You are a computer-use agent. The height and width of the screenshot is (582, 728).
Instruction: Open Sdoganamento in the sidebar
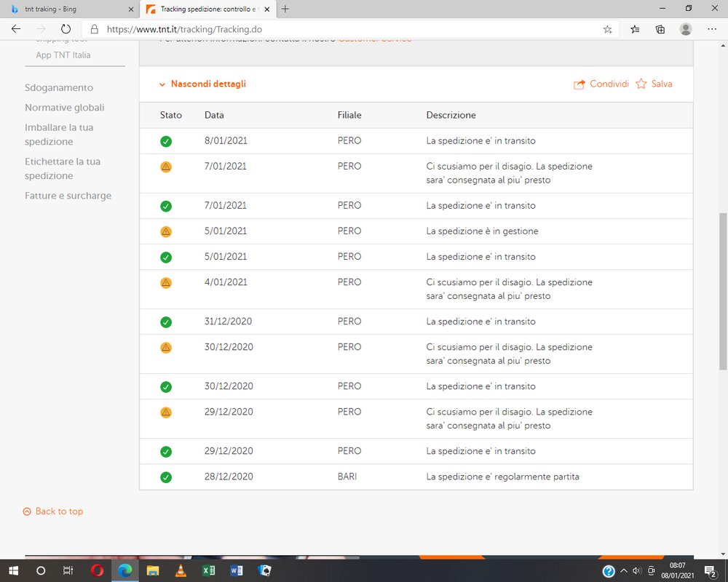pos(59,88)
